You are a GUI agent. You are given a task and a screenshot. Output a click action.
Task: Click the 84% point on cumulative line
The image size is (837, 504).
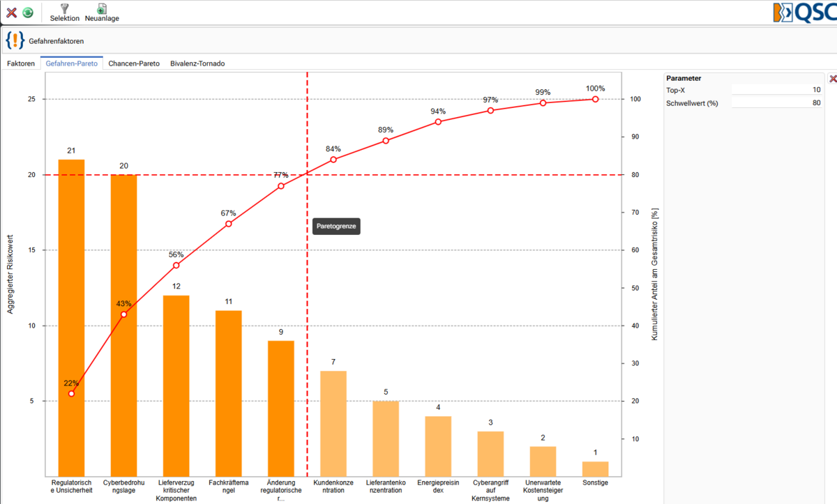click(x=333, y=160)
